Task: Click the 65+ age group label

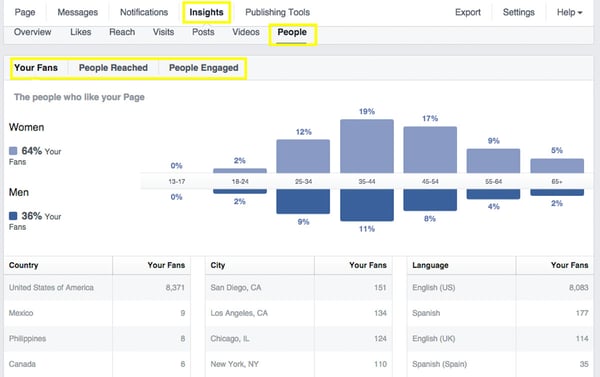Action: point(557,181)
